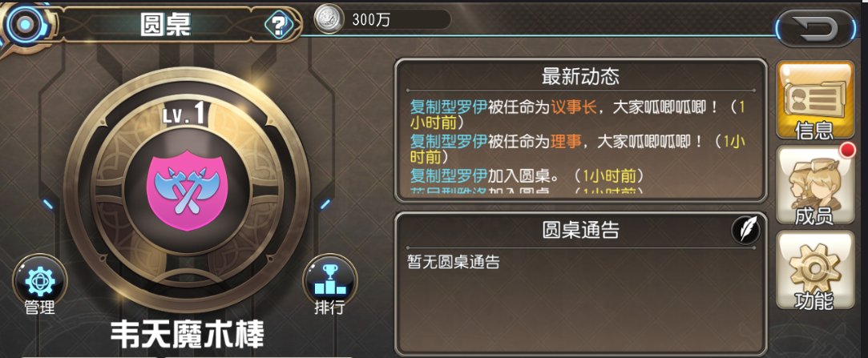
Task: Click the 300万 currency display
Action: [x=383, y=19]
